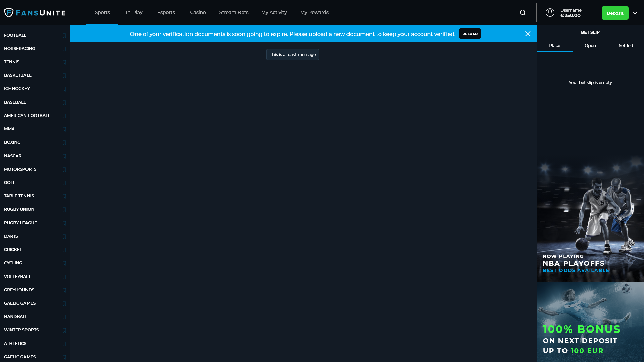The height and width of the screenshot is (362, 644).
Task: Switch to the Settled bets tab
Action: tap(626, 46)
